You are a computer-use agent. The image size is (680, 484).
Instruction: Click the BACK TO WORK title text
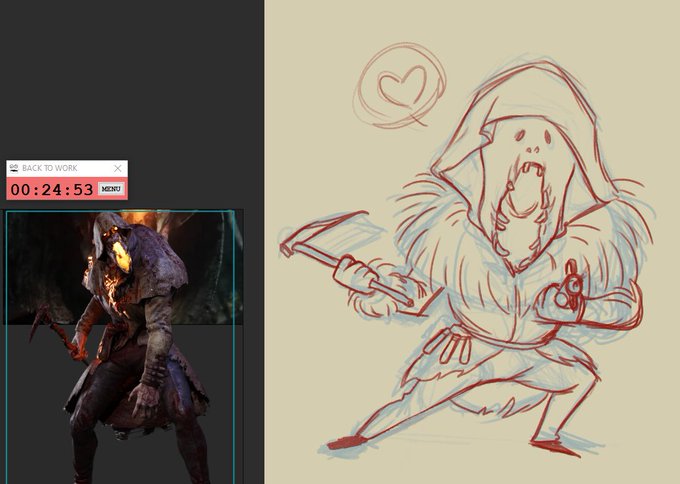coord(49,168)
